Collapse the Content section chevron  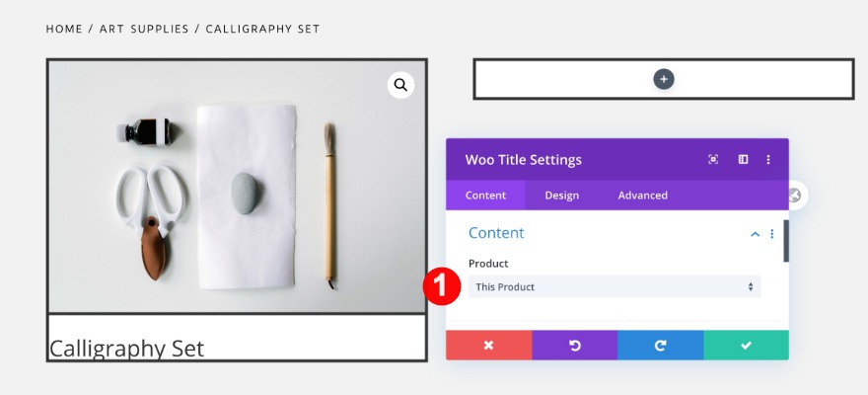(x=755, y=234)
